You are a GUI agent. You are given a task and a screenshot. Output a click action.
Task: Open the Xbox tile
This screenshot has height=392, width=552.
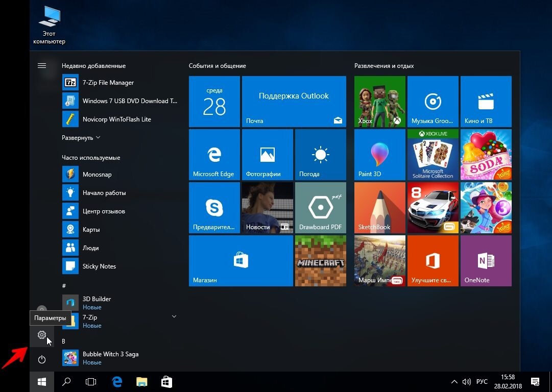coord(380,102)
